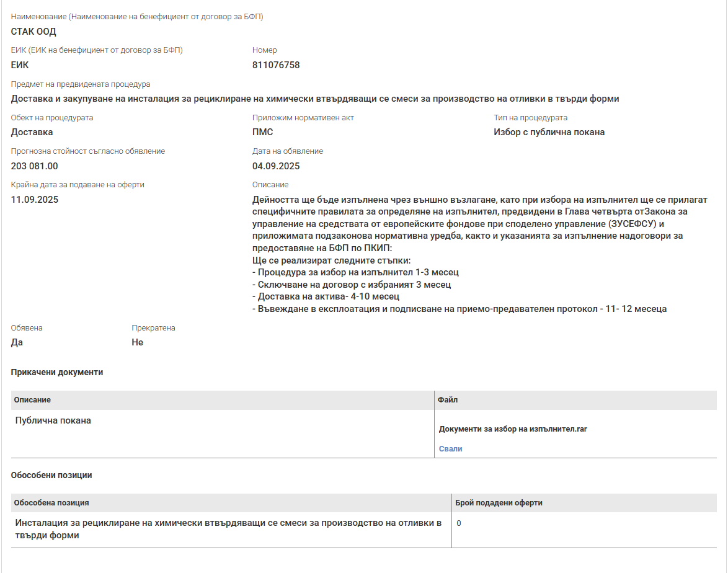Click the Обособени позиции section heading
728x573 pixels.
pos(51,475)
